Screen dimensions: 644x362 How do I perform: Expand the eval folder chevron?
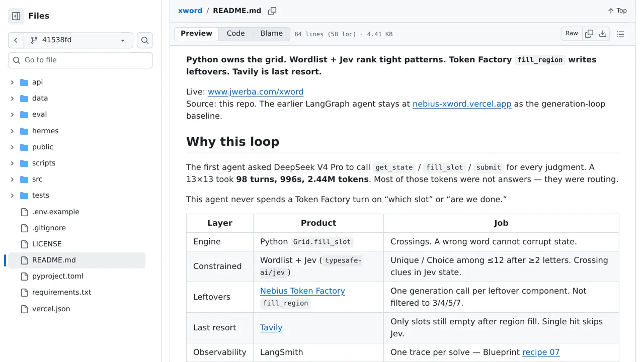pyautogui.click(x=12, y=114)
